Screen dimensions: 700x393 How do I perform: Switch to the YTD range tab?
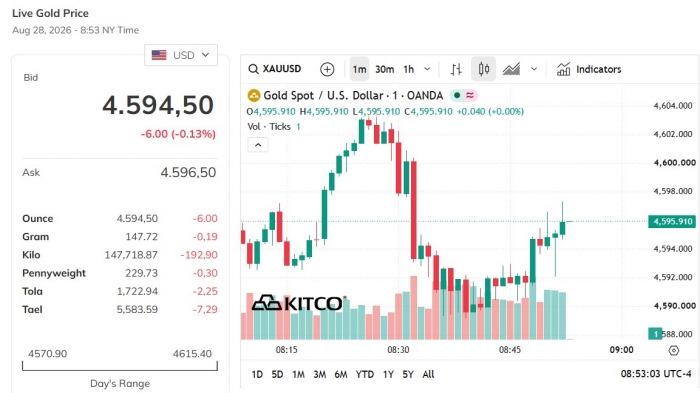click(365, 374)
